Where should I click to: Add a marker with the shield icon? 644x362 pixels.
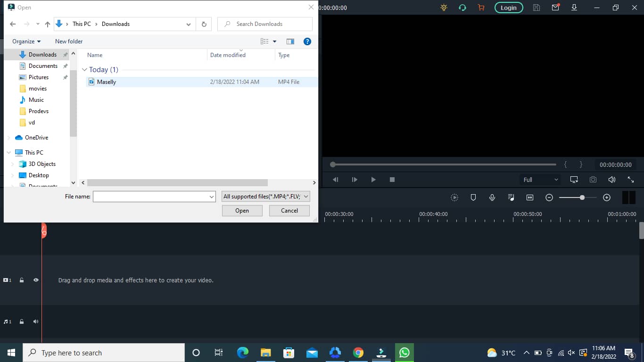pyautogui.click(x=473, y=197)
